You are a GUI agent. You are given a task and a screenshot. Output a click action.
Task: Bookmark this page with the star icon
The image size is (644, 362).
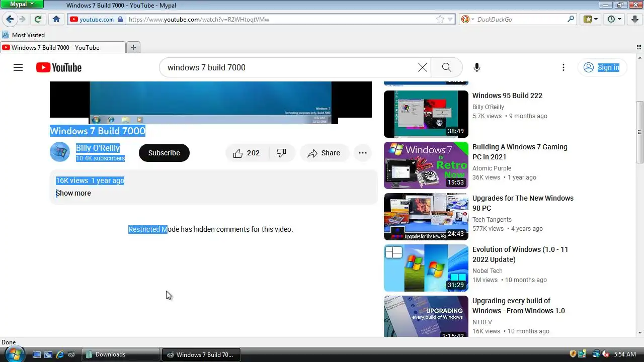(x=440, y=20)
